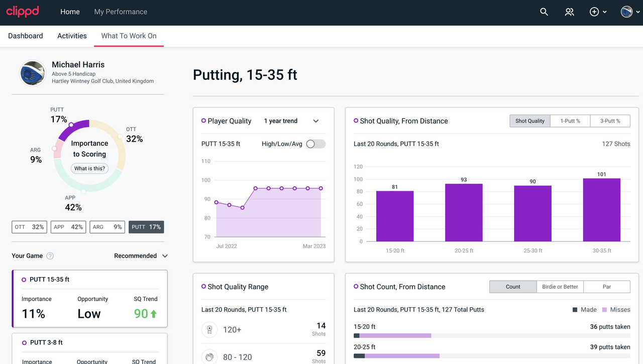This screenshot has height=364, width=643.
Task: Click the 15-20 ft bar in the chart
Action: pos(395,216)
